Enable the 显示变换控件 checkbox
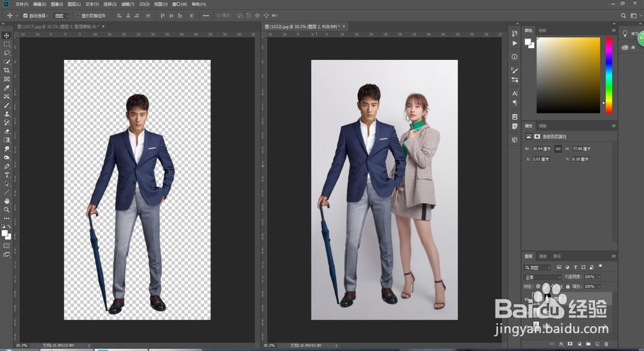 [x=78, y=15]
